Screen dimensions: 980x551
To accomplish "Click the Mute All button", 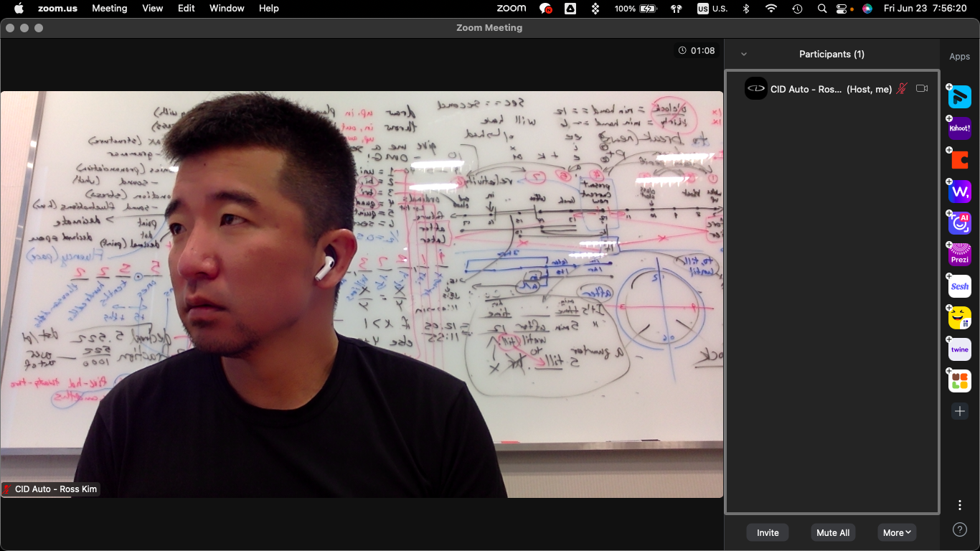I will pos(833,532).
